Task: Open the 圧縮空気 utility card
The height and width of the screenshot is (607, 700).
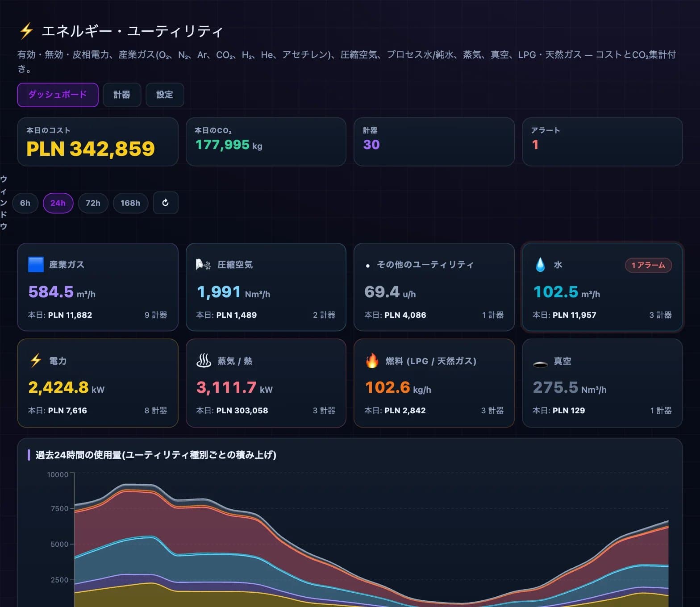Action: click(x=266, y=287)
